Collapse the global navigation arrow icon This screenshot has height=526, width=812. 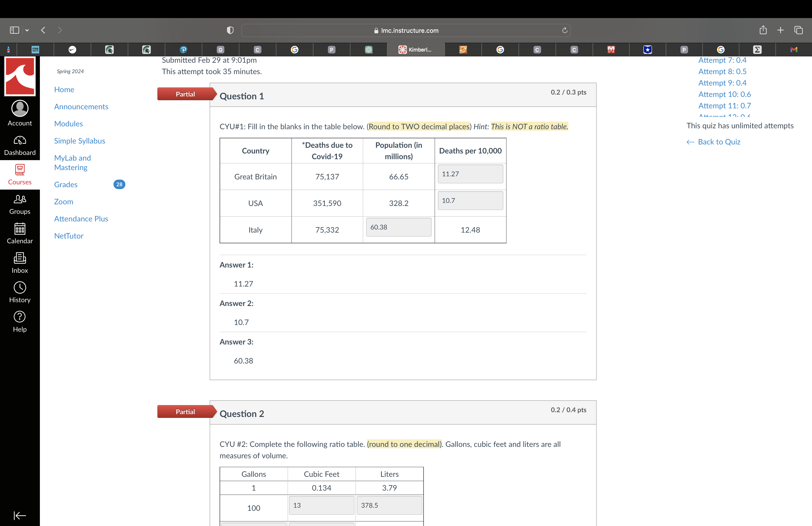(20, 515)
